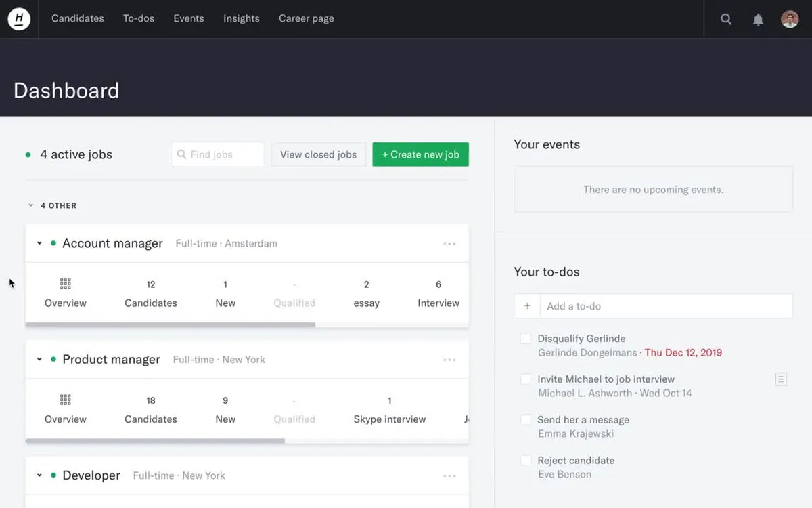
Task: Open Account manager 1 New stage
Action: click(x=225, y=294)
